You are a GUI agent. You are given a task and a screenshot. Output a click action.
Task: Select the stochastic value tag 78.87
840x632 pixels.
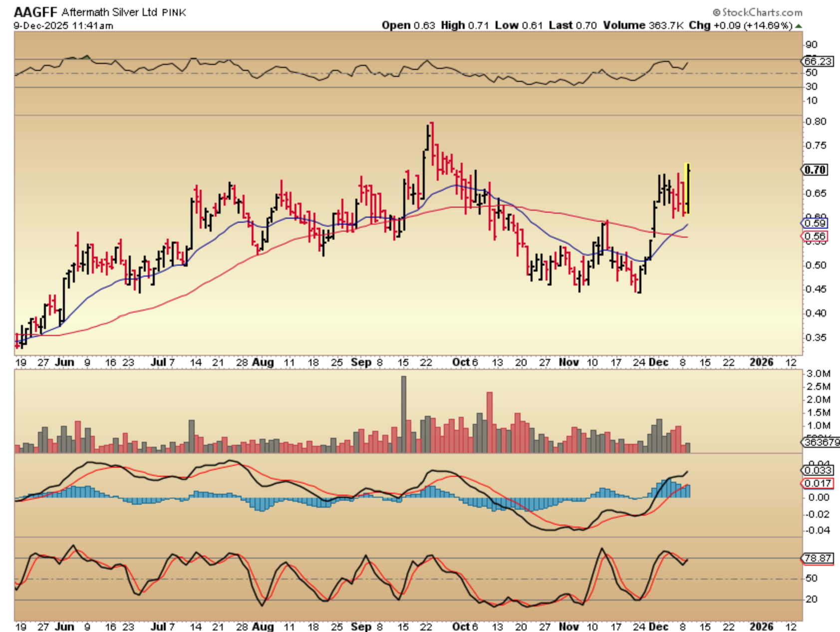point(818,558)
